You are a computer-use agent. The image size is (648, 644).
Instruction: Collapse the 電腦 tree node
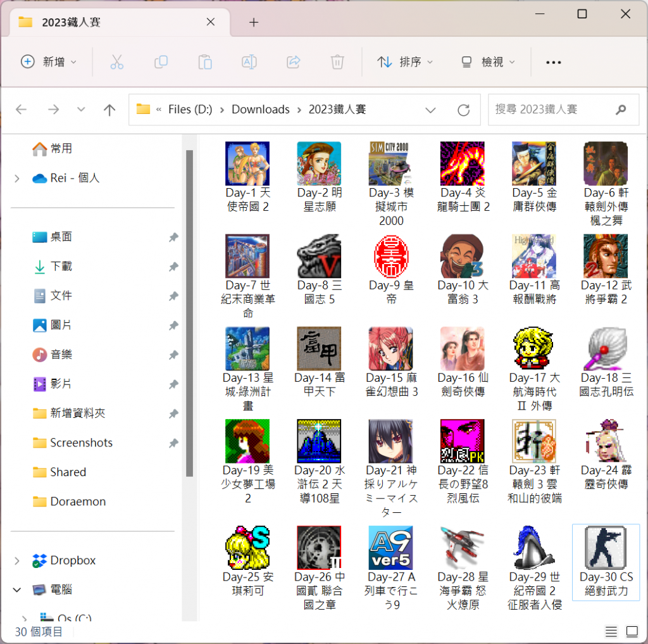(x=17, y=590)
